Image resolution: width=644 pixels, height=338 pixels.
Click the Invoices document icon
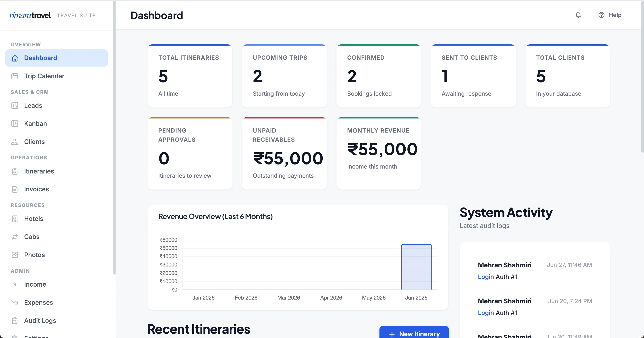tap(15, 189)
